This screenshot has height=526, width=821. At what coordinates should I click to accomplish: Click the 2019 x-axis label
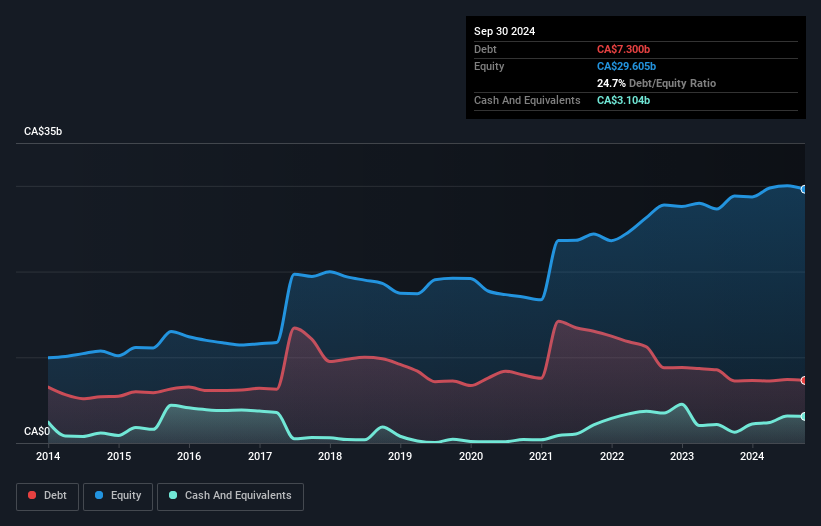400,456
